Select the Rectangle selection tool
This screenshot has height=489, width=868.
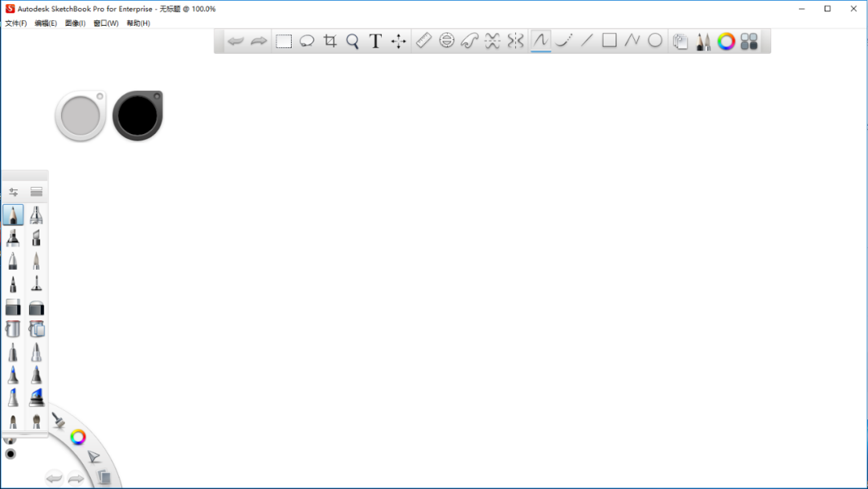pos(284,42)
